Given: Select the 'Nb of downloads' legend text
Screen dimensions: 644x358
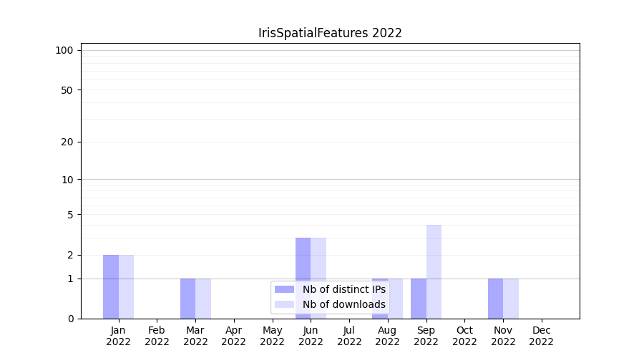Looking at the screenshot, I should (343, 304).
